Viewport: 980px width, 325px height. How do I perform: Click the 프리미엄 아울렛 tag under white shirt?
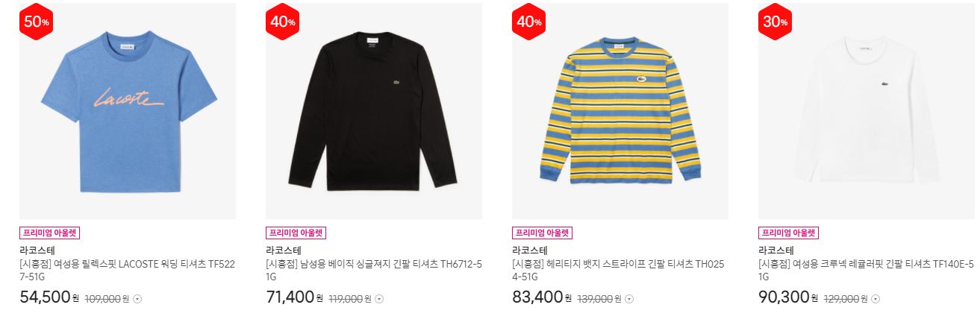789,233
